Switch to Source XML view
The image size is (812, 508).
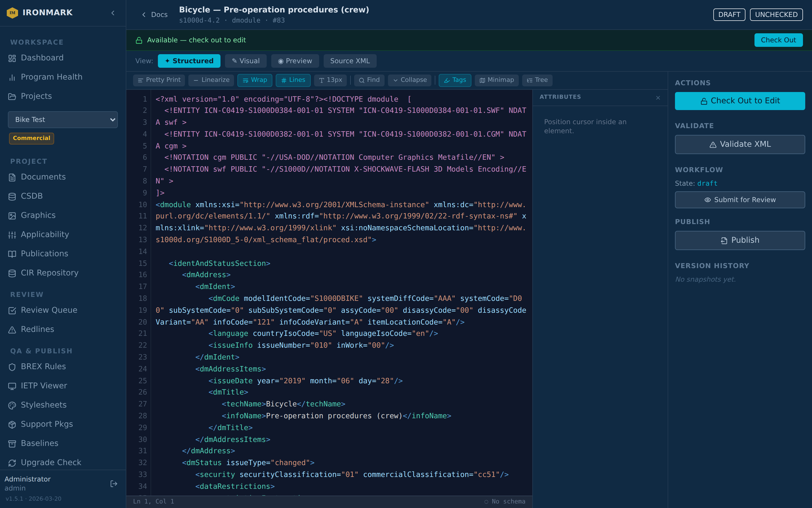[x=350, y=61]
